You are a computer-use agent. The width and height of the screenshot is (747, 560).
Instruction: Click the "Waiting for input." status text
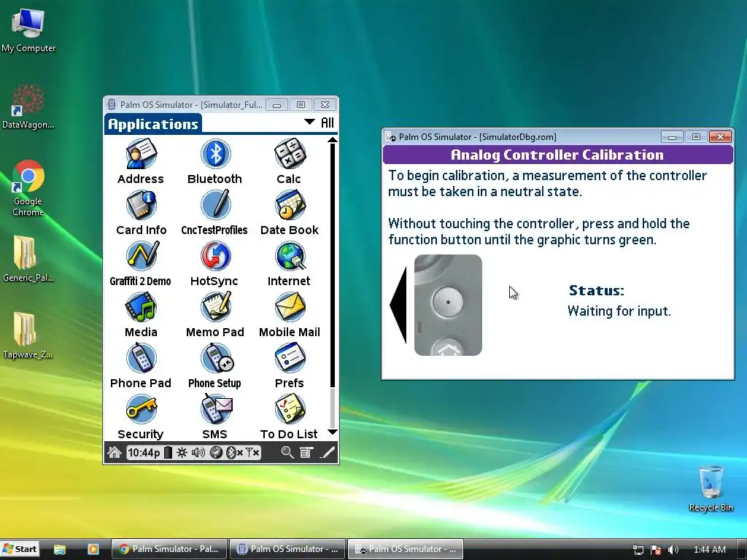click(x=619, y=311)
